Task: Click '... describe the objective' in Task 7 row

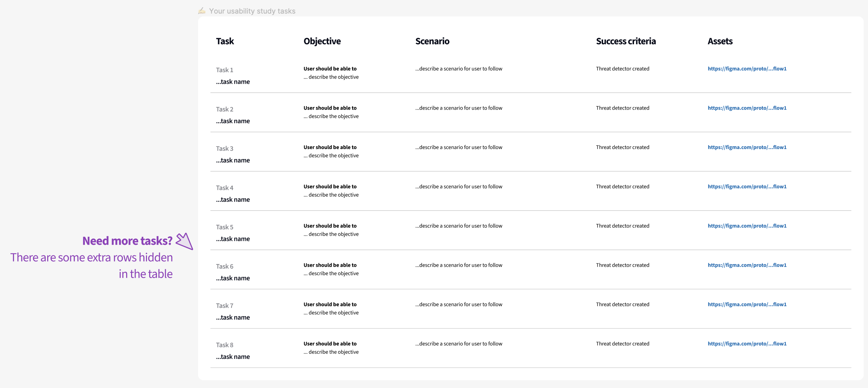Action: [331, 313]
